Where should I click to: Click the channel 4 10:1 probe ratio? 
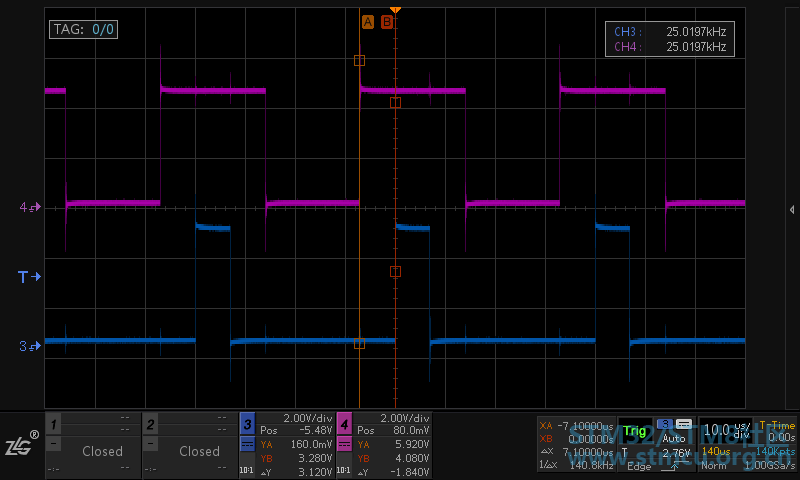coord(344,470)
